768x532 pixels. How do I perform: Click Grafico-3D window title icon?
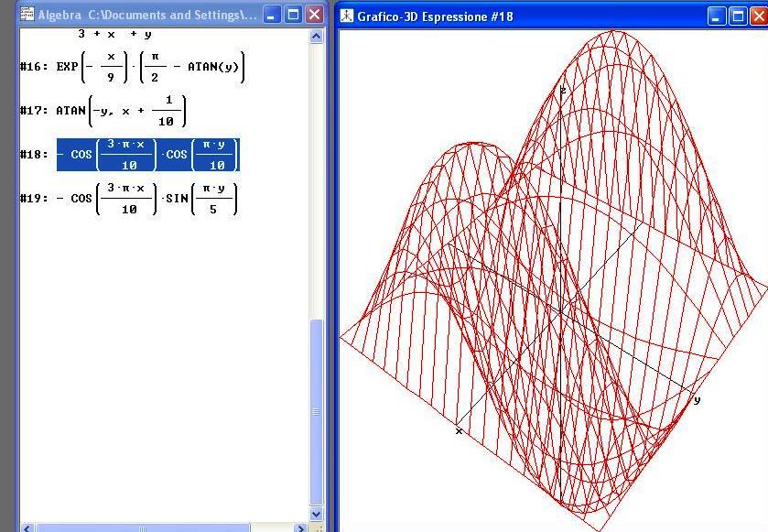[x=347, y=16]
